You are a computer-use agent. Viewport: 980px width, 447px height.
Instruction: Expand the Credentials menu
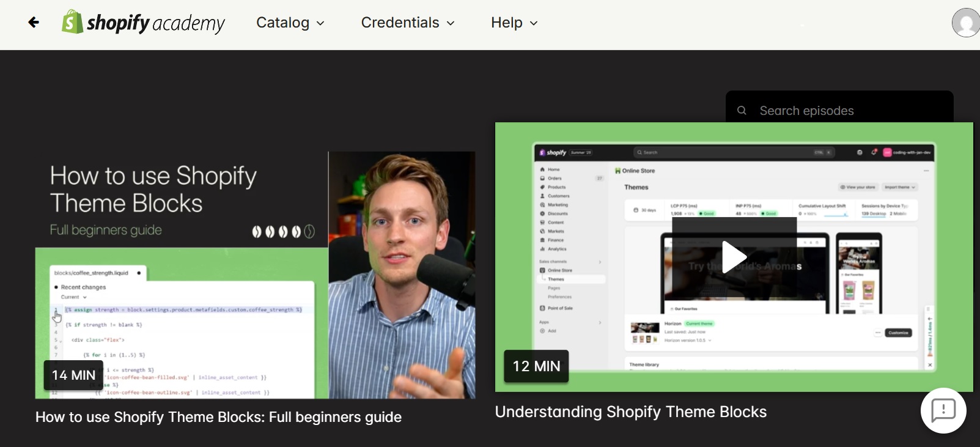pos(408,23)
